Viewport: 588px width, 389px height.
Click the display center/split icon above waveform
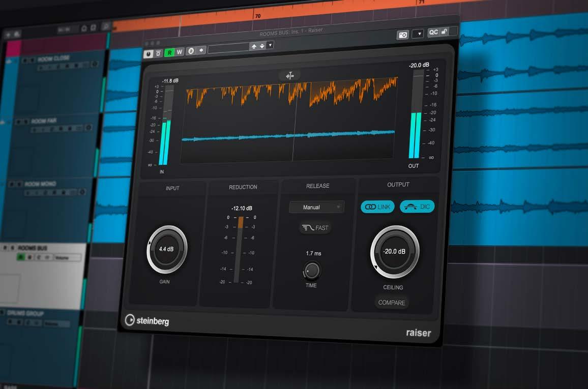(x=289, y=76)
